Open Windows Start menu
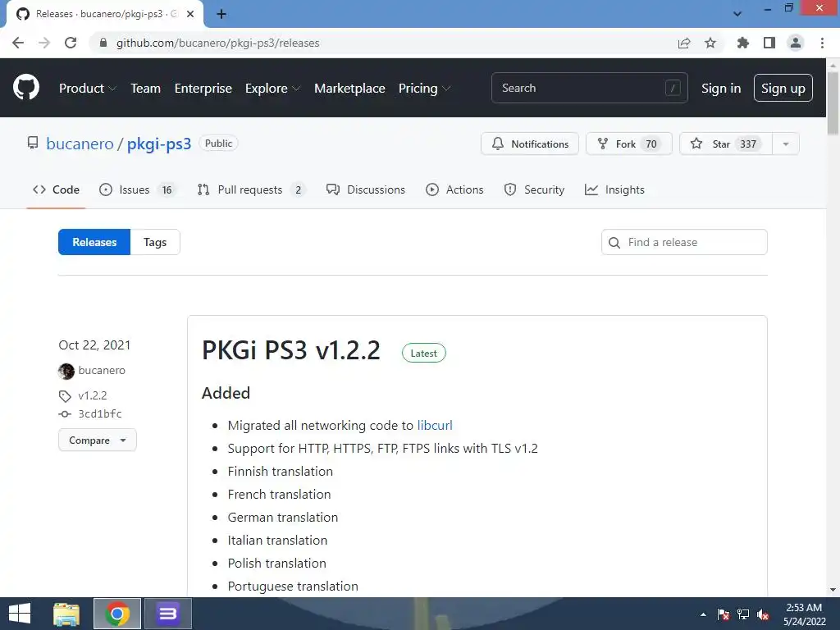 pyautogui.click(x=20, y=614)
